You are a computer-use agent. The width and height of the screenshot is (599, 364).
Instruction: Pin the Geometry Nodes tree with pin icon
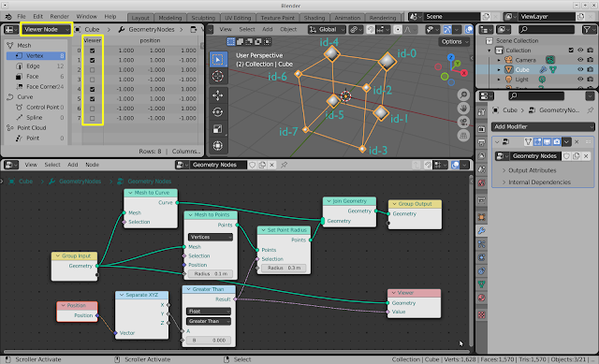click(x=284, y=165)
